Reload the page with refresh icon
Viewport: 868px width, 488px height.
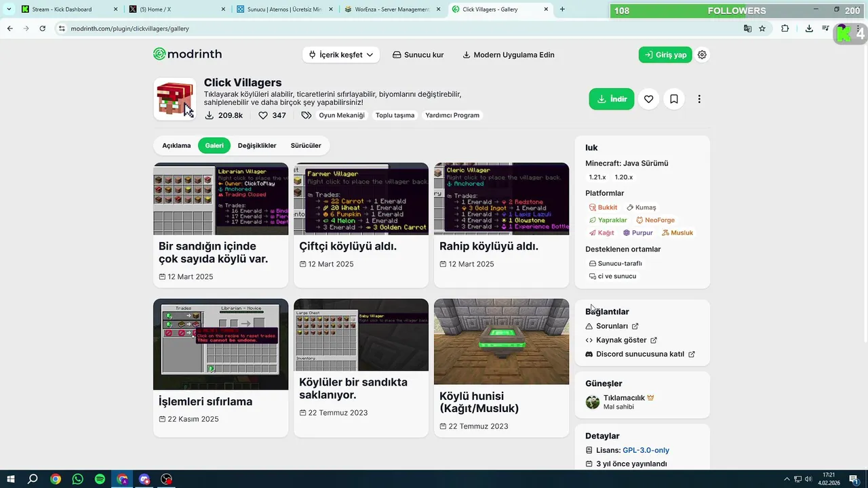(43, 28)
